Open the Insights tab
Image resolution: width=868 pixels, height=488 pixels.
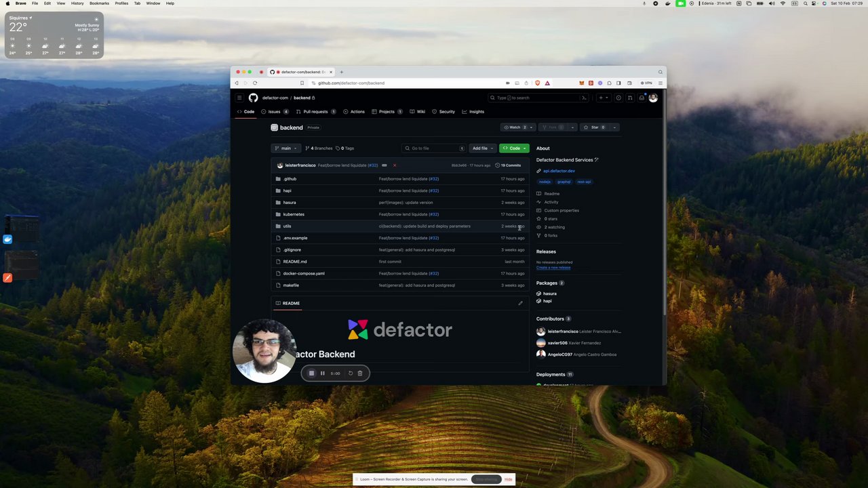(473, 112)
